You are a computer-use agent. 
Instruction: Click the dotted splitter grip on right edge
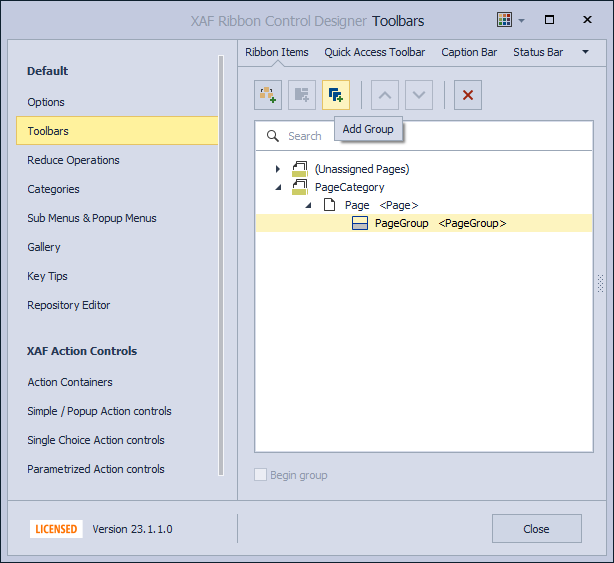click(x=600, y=283)
